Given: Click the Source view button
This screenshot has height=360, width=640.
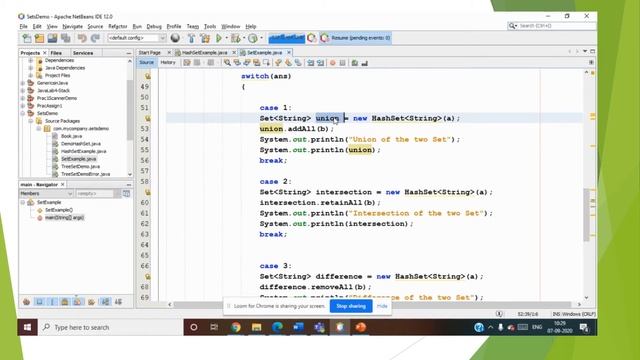Looking at the screenshot, I should coord(146,62).
